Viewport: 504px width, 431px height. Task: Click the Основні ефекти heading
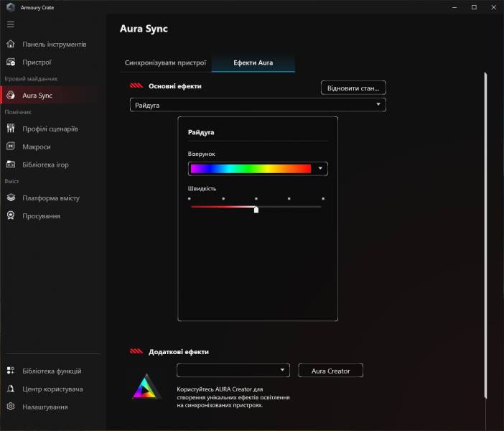coord(175,86)
